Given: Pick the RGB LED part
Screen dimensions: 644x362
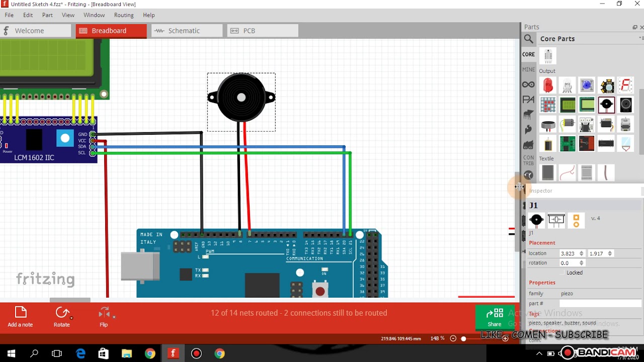Looking at the screenshot, I should pyautogui.click(x=568, y=85).
